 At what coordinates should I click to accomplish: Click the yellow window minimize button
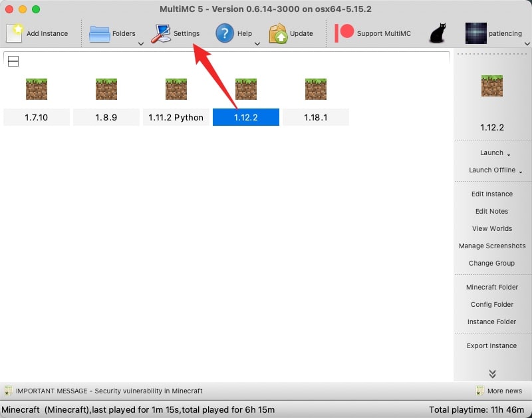(23, 9)
